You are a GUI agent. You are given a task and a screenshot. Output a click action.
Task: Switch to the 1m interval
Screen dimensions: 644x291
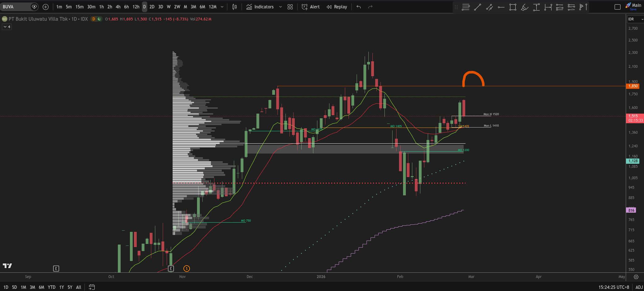pos(59,7)
